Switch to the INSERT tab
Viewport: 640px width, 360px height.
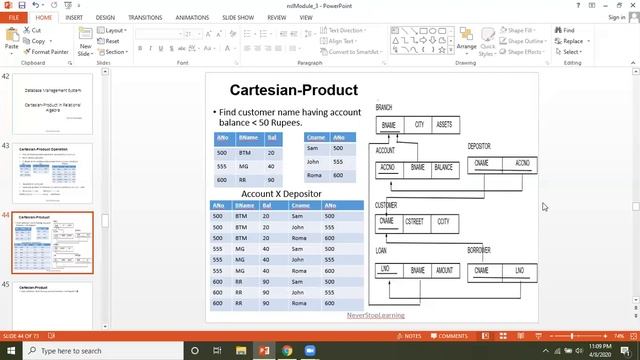click(x=74, y=18)
